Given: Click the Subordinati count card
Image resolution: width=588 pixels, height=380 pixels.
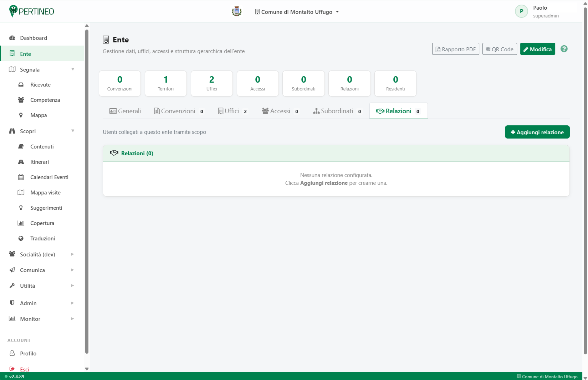Looking at the screenshot, I should (303, 83).
